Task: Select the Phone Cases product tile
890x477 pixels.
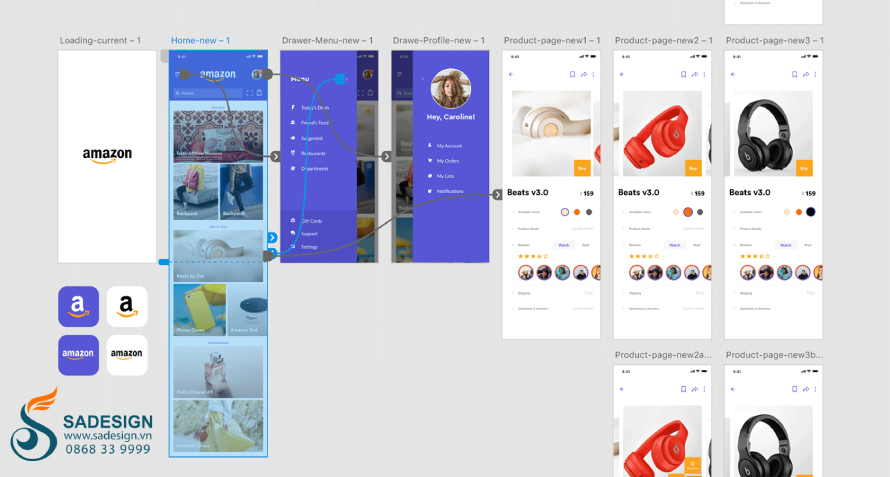Action: click(200, 310)
